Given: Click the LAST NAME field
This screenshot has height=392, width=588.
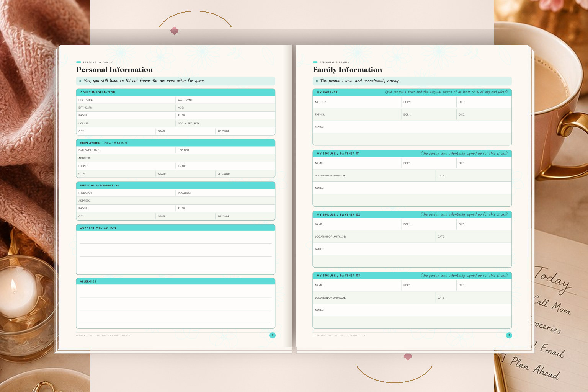Looking at the screenshot, I should pos(225,100).
